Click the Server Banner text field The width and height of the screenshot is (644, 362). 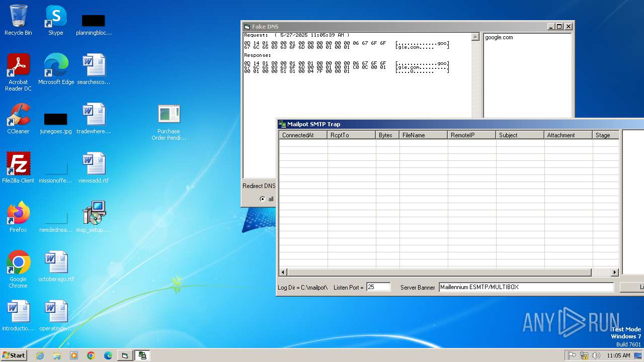coord(526,287)
